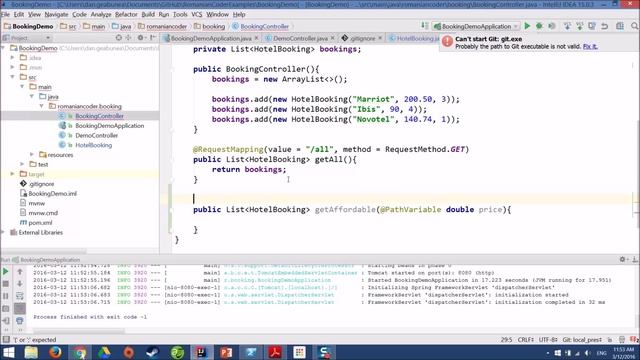Screen dimensions: 640x360
Task: Print the Run console output icon
Action: pyautogui.click(x=20, y=321)
